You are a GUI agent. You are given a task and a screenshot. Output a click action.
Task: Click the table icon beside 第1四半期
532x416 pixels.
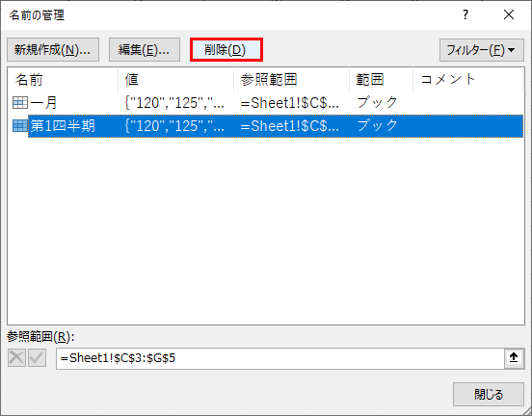tap(20, 126)
